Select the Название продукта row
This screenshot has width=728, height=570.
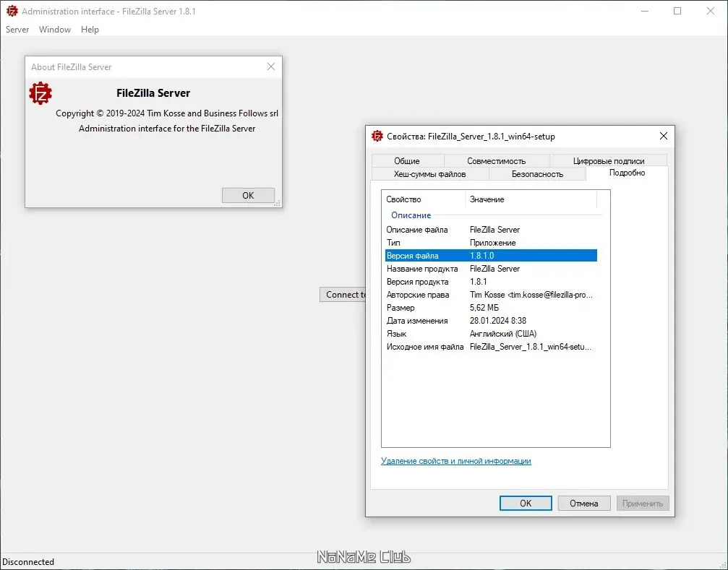click(x=491, y=269)
